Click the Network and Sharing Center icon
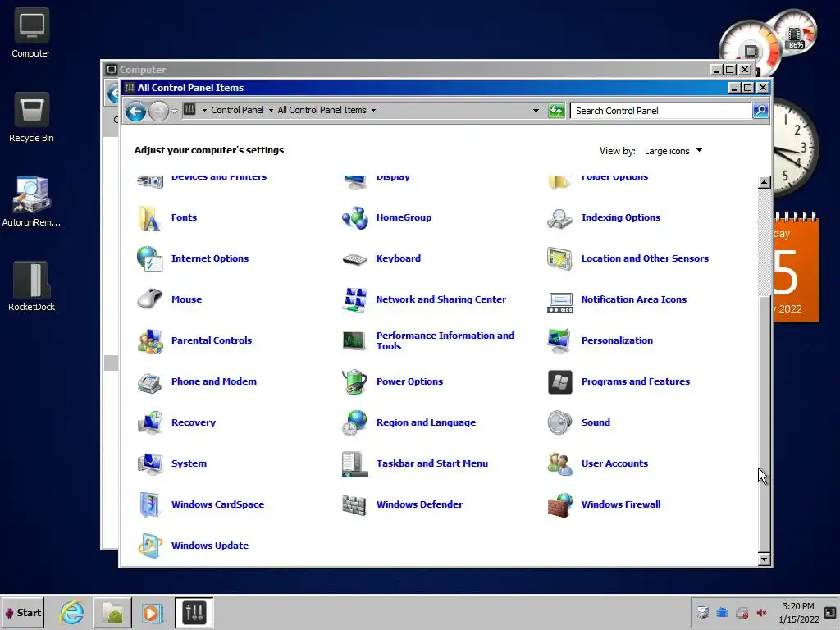 (x=354, y=299)
